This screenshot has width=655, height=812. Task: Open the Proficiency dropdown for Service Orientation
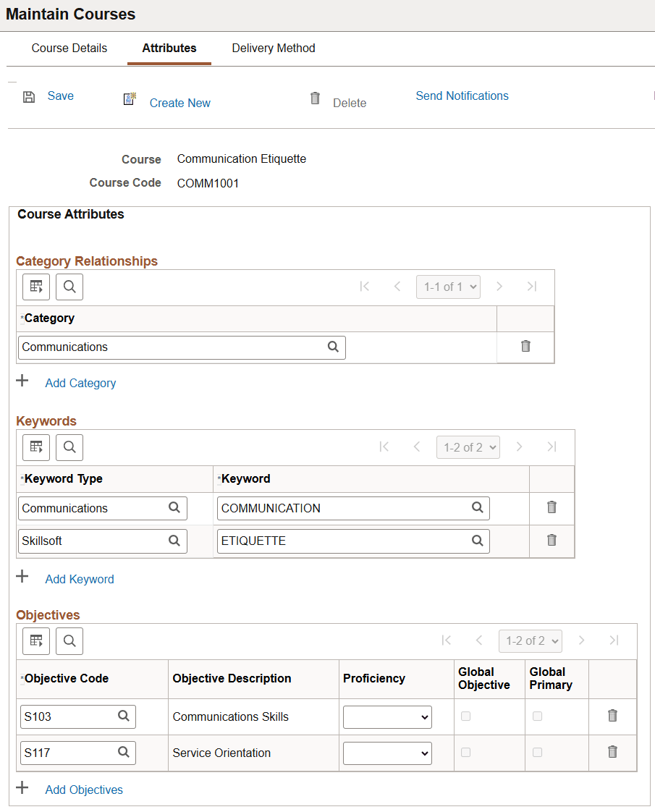coord(387,753)
